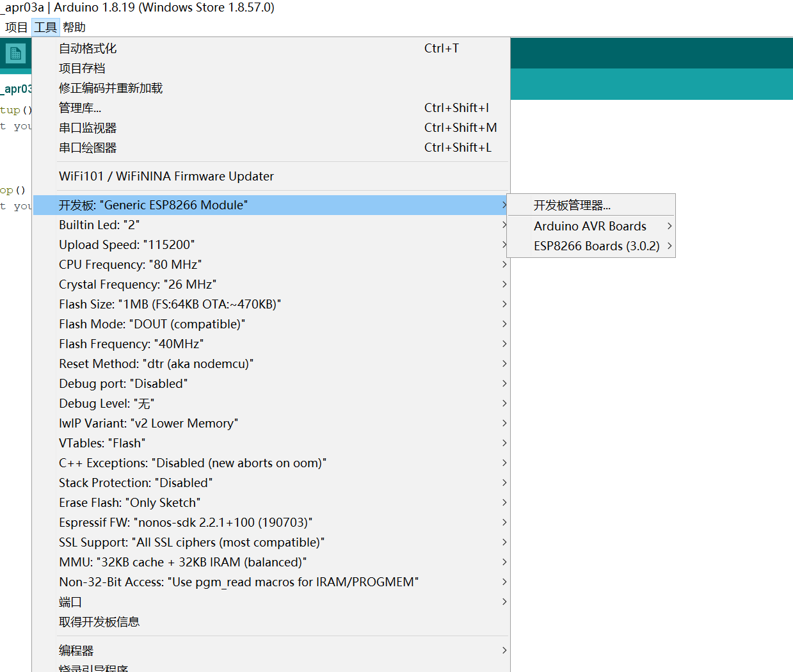Viewport: 793px width, 672px height.
Task: Expand VTables "Flash" submenu
Action: [x=271, y=443]
